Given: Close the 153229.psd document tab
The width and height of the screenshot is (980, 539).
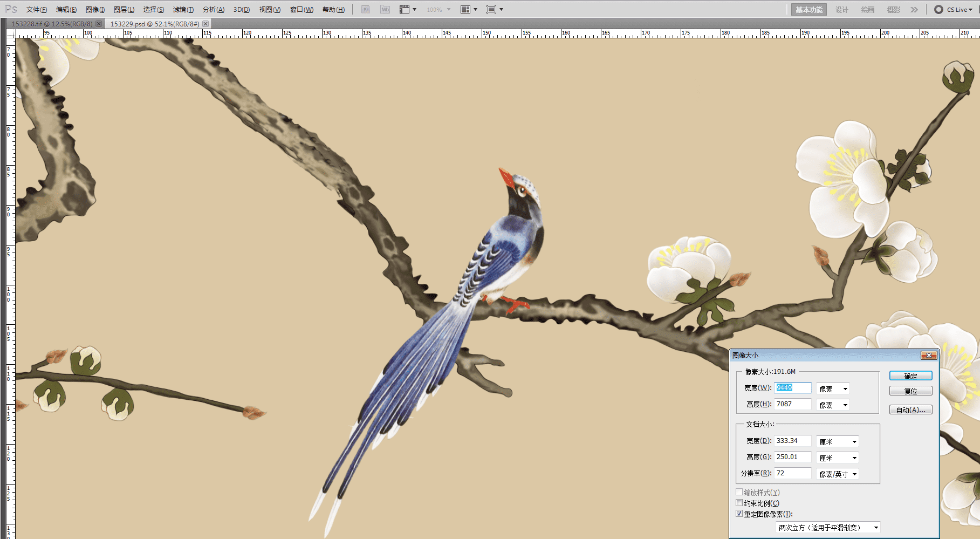Looking at the screenshot, I should point(205,24).
